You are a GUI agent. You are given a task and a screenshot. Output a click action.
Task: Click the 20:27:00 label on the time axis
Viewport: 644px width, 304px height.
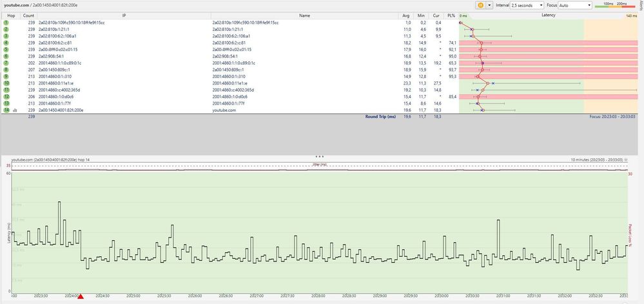(x=257, y=296)
